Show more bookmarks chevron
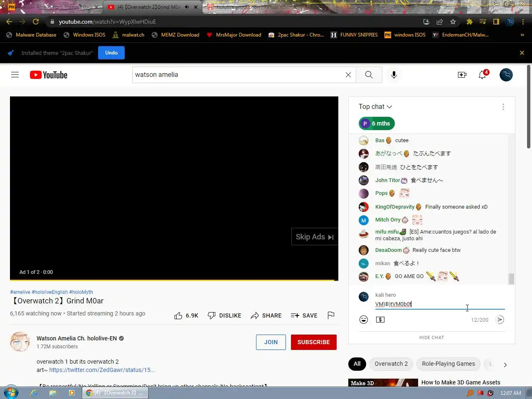532x399 pixels. pyautogui.click(x=522, y=35)
